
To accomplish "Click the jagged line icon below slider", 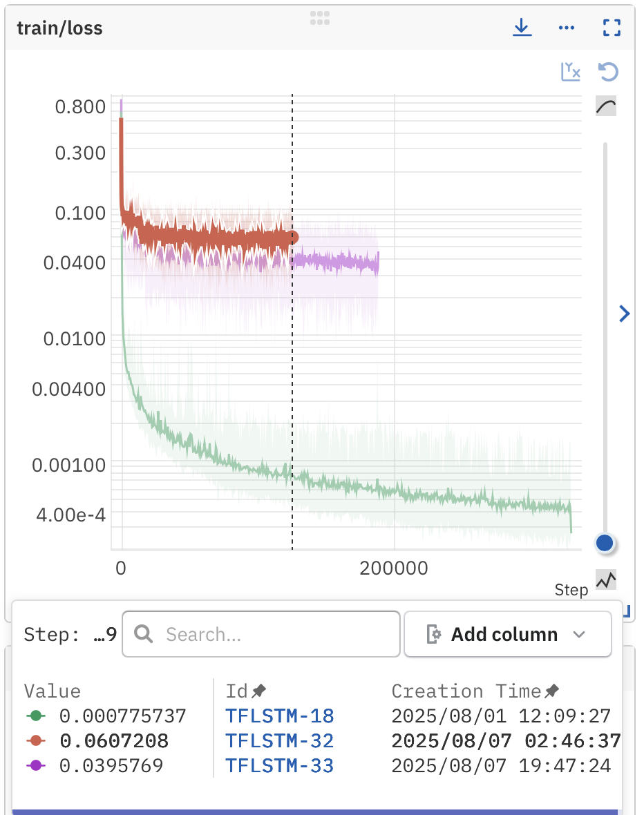I will [605, 580].
